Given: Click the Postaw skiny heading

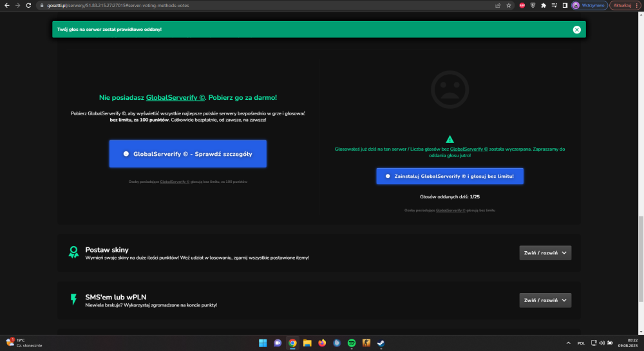Looking at the screenshot, I should [x=107, y=250].
